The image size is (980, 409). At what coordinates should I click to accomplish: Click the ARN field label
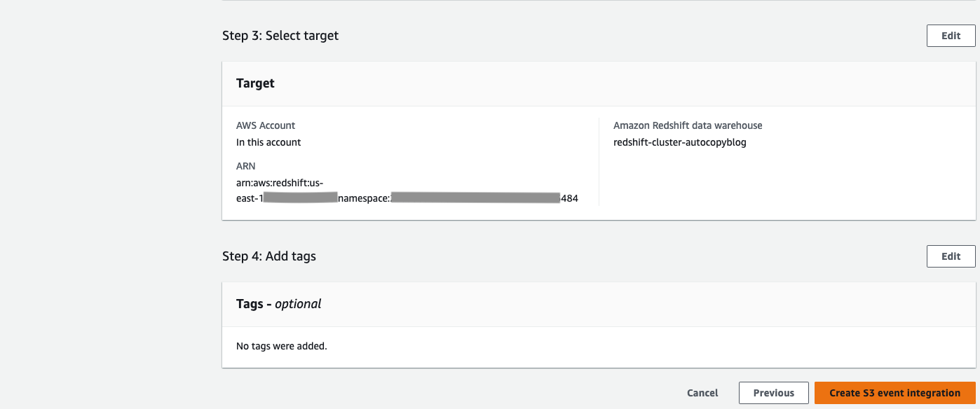point(246,167)
